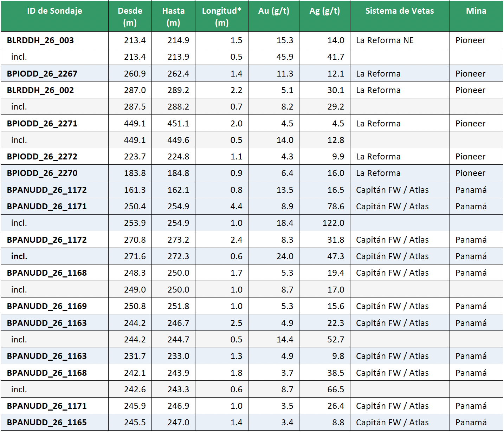Select the BPIODD_26_2271 cell
Screen dimensions: 504x432
[54, 123]
